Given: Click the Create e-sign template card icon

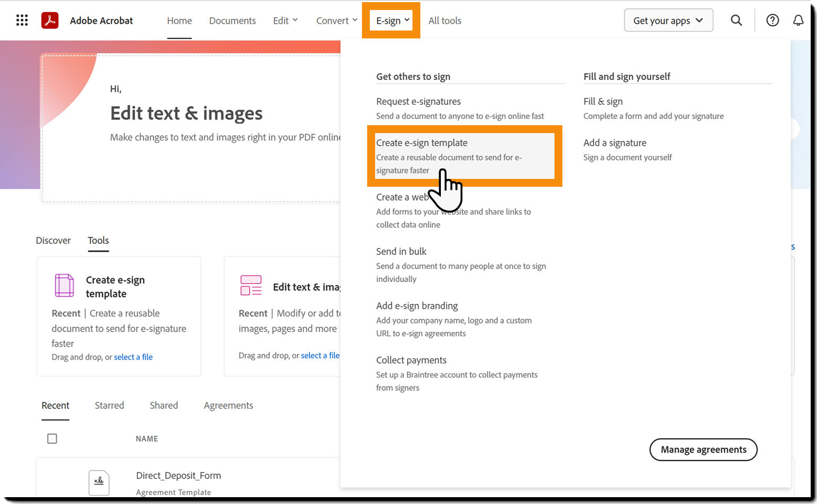Looking at the screenshot, I should (64, 285).
